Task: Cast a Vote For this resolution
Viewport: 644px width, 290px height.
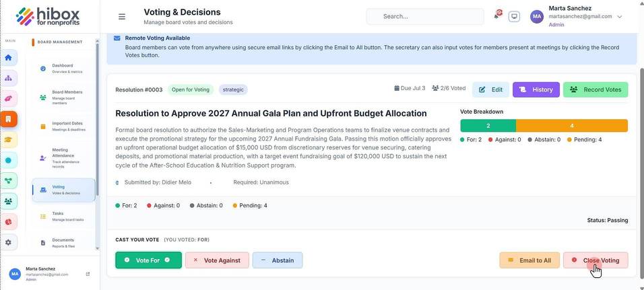Action: point(148,260)
